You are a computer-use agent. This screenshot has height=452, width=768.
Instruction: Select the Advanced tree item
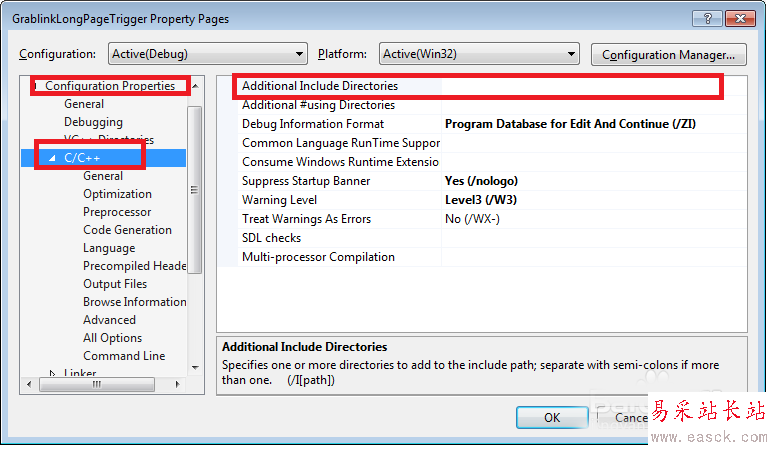pyautogui.click(x=109, y=320)
